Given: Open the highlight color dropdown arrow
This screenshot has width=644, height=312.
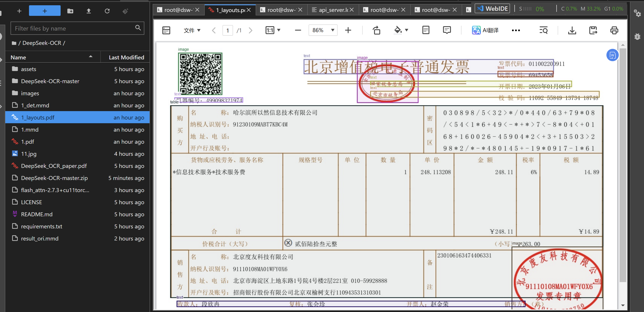Looking at the screenshot, I should tap(406, 30).
